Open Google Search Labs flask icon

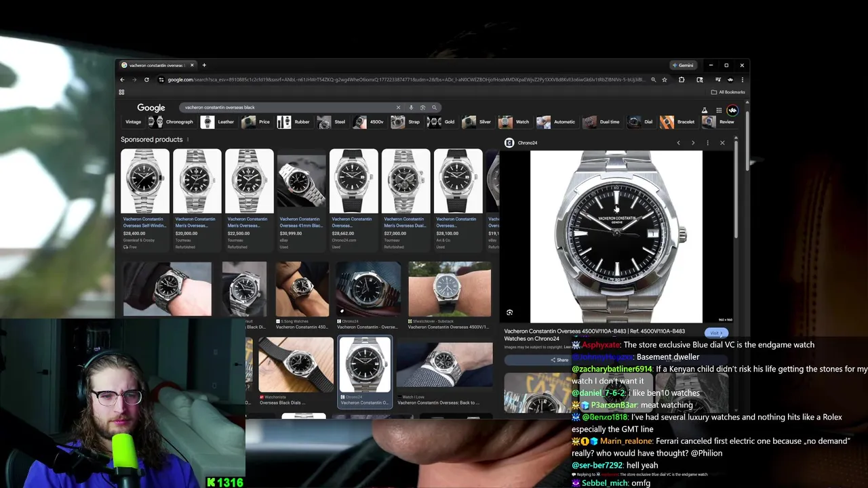(x=705, y=110)
